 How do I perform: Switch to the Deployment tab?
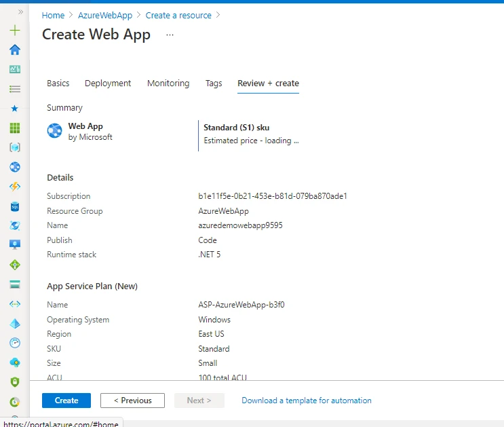pyautogui.click(x=108, y=83)
